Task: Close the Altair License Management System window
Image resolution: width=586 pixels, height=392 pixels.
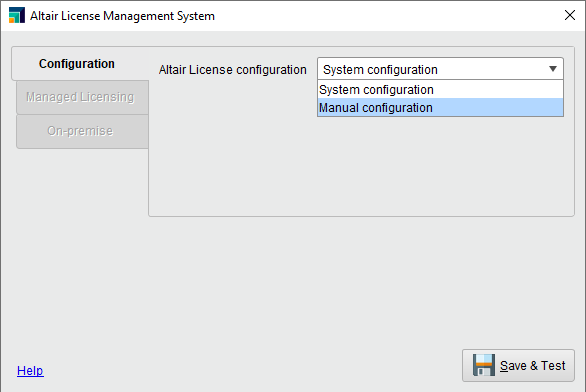Action: 570,15
